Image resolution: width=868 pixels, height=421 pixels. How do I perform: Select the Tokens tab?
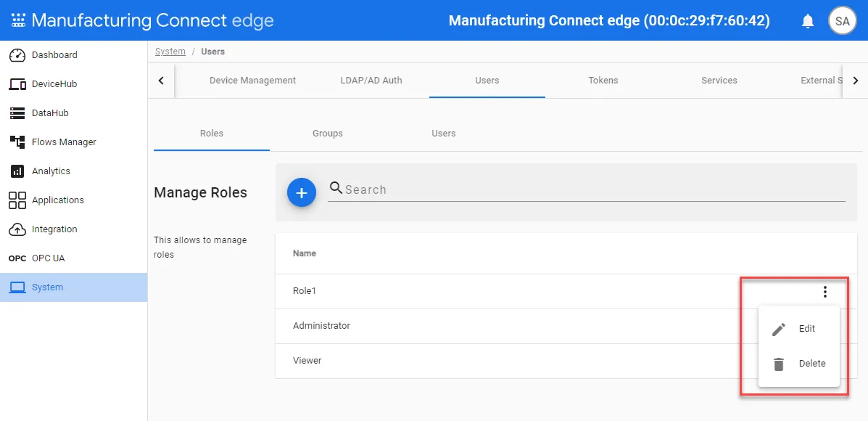coord(603,81)
